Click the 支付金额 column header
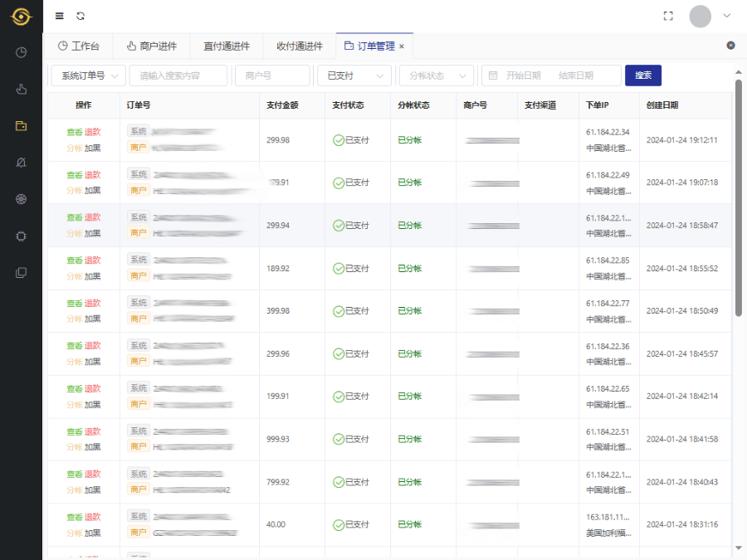 (x=282, y=105)
